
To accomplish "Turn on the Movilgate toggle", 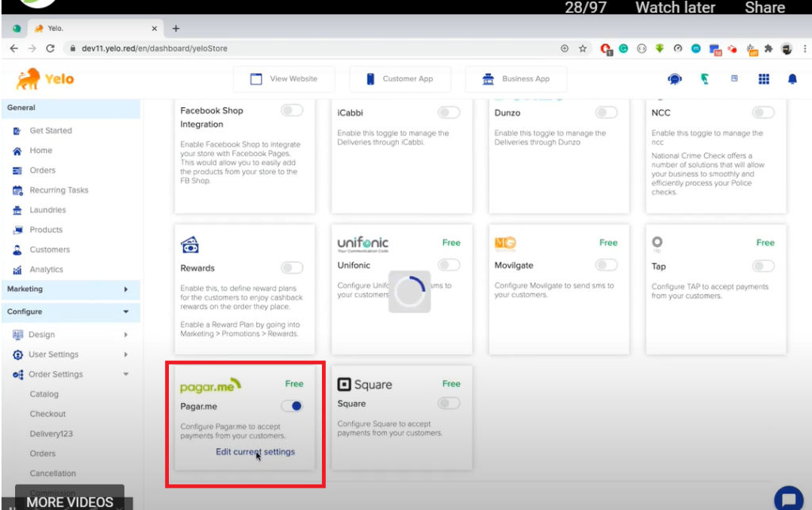I will coord(607,265).
